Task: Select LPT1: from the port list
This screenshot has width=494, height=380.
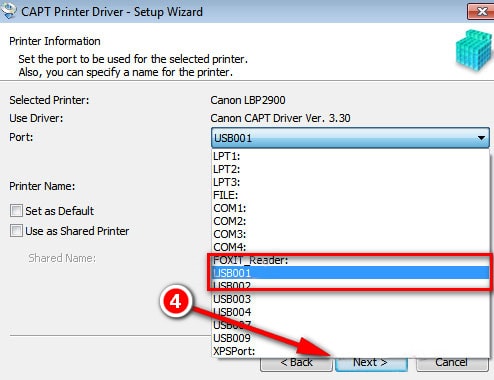Action: [x=350, y=156]
